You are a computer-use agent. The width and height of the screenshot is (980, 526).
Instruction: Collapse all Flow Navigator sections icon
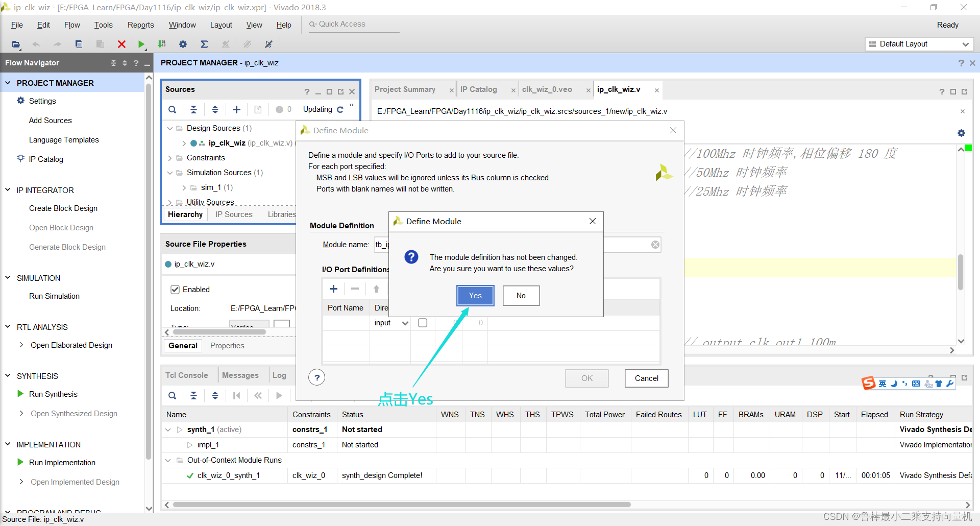click(x=113, y=63)
